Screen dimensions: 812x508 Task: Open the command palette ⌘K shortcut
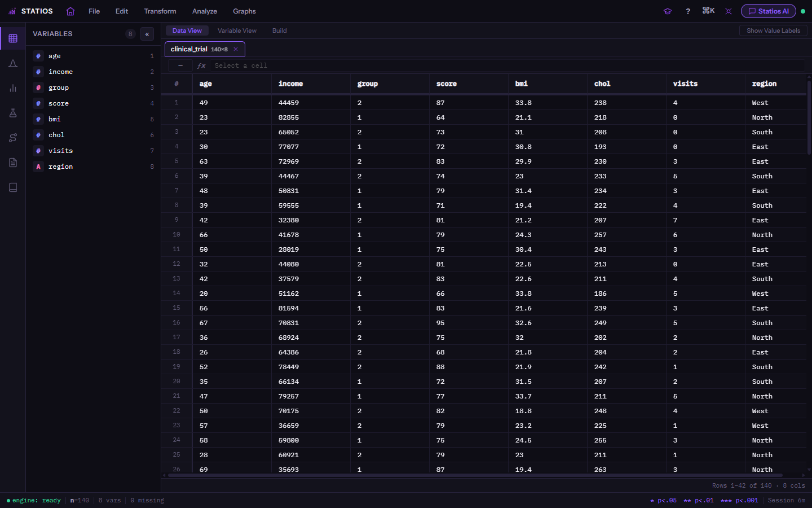(x=708, y=11)
